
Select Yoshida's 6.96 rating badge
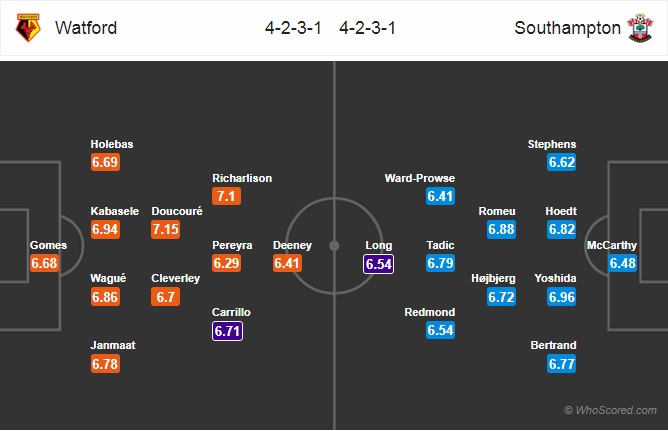tap(561, 297)
